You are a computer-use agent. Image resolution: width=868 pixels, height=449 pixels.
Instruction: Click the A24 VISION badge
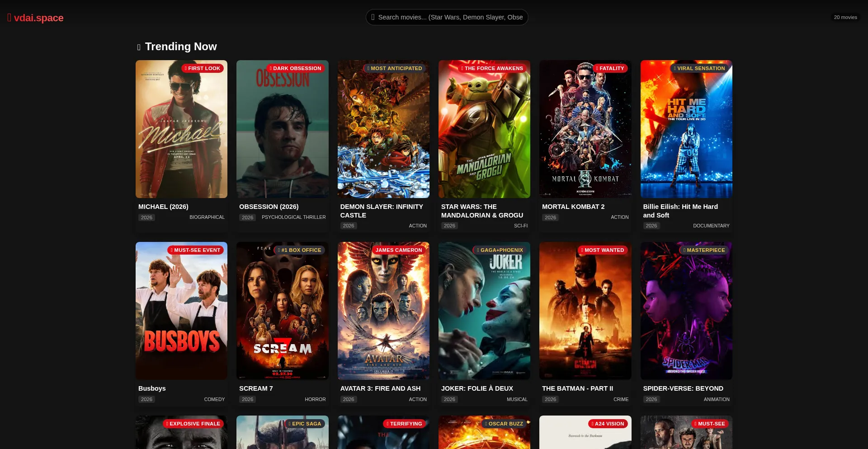608,424
